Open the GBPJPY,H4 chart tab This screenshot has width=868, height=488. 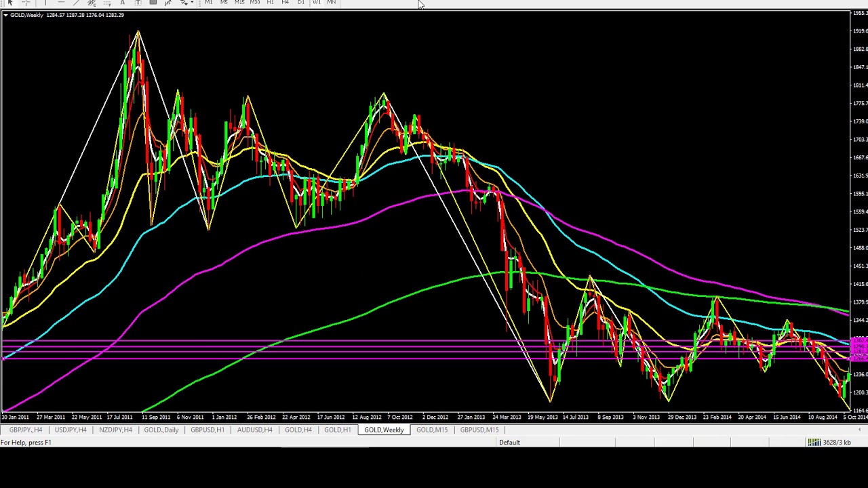(26, 430)
